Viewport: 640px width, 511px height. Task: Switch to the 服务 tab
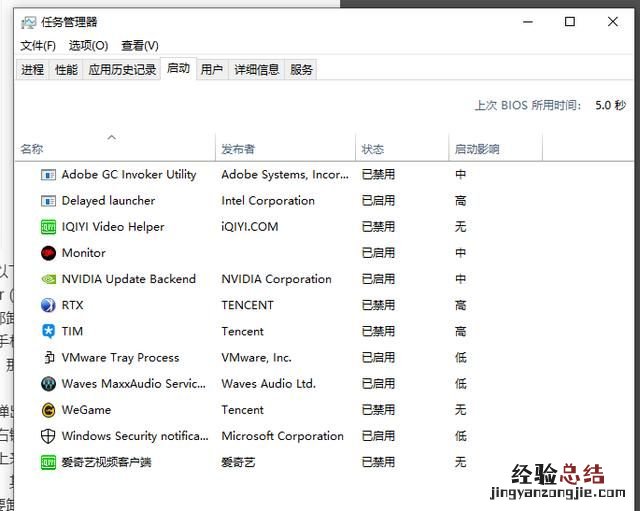coord(301,70)
